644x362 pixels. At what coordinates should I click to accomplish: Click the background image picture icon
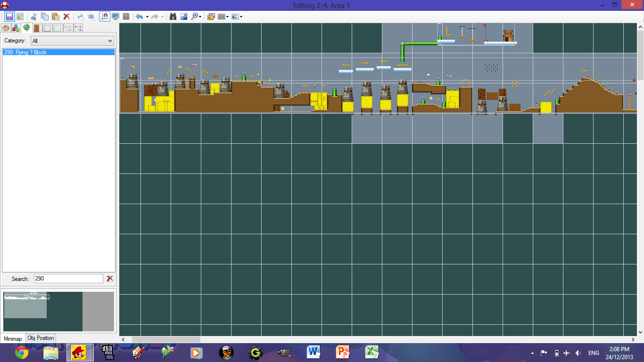pyautogui.click(x=184, y=16)
